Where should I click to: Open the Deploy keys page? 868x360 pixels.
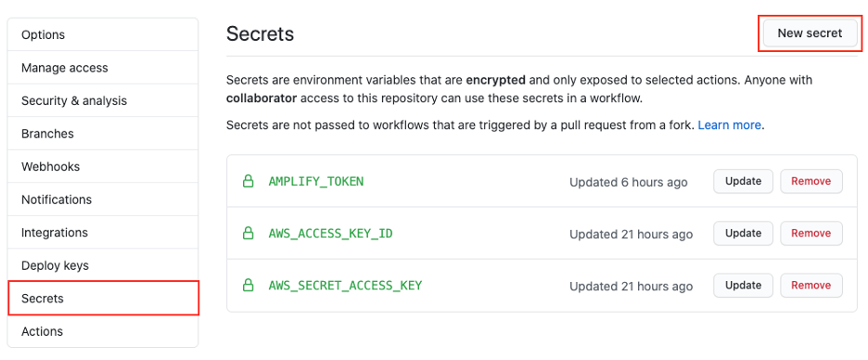[x=103, y=265]
